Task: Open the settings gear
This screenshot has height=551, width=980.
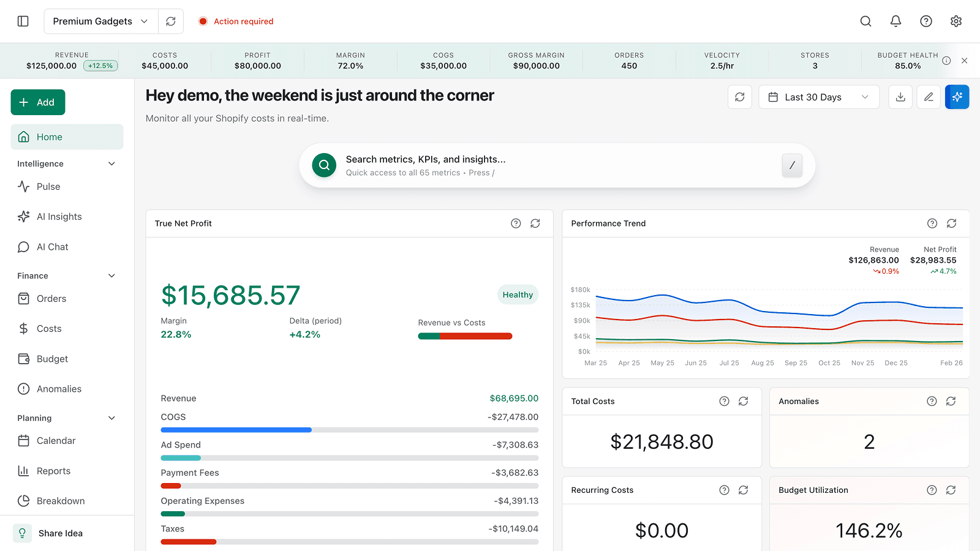Action: pyautogui.click(x=956, y=21)
